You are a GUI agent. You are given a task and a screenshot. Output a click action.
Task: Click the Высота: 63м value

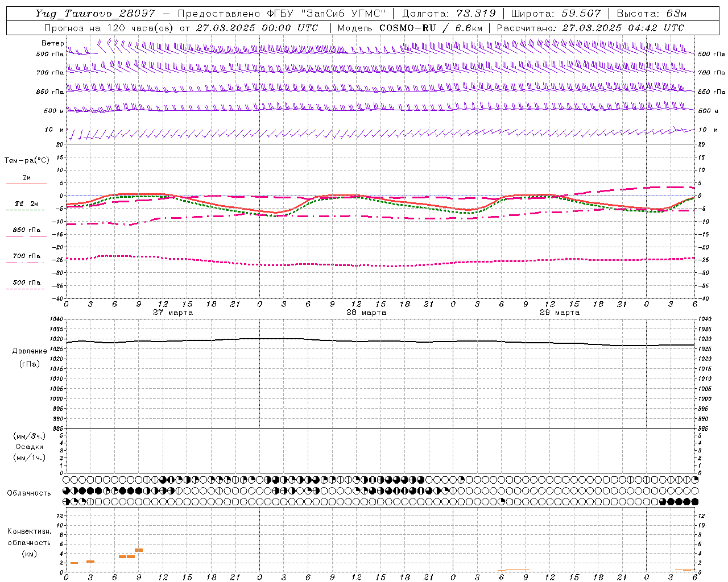click(x=652, y=14)
